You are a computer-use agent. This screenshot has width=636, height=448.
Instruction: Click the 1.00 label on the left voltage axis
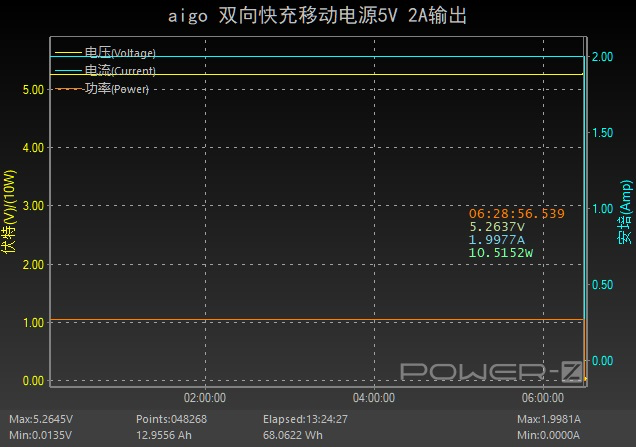click(x=33, y=323)
